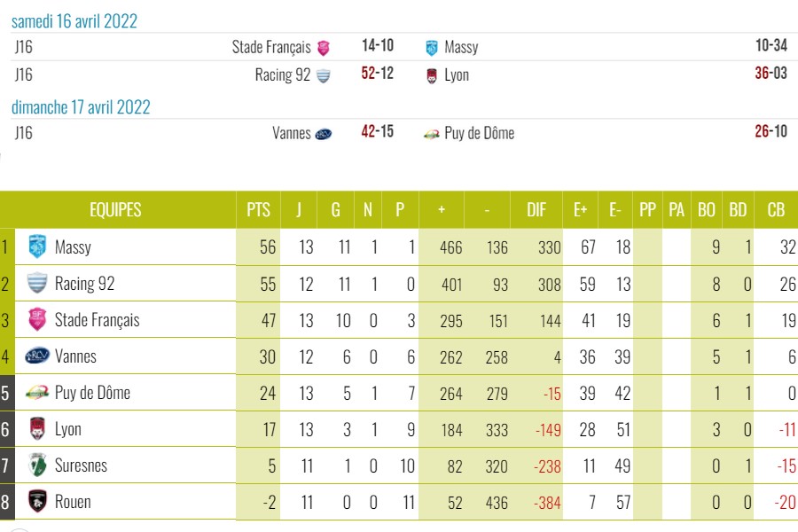
Task: Click Vannes logo in standings row
Action: point(37,356)
